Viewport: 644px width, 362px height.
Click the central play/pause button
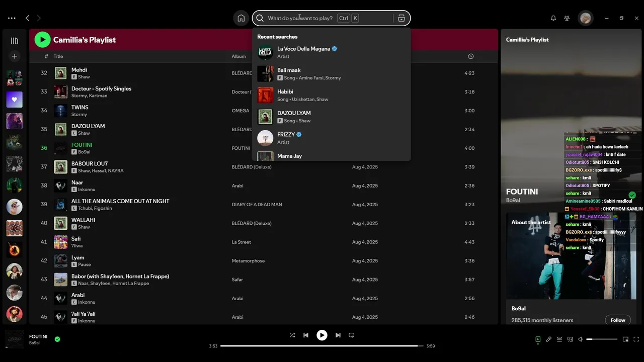coord(322,335)
